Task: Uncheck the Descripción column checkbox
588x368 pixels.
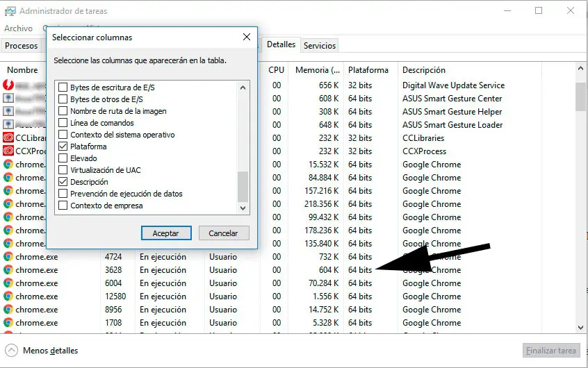Action: (63, 182)
